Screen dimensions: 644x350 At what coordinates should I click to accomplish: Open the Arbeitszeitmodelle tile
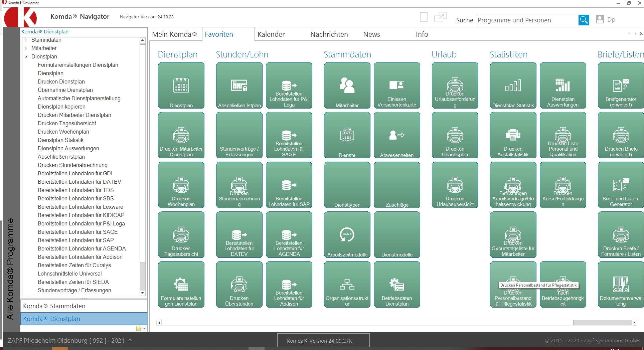click(347, 235)
